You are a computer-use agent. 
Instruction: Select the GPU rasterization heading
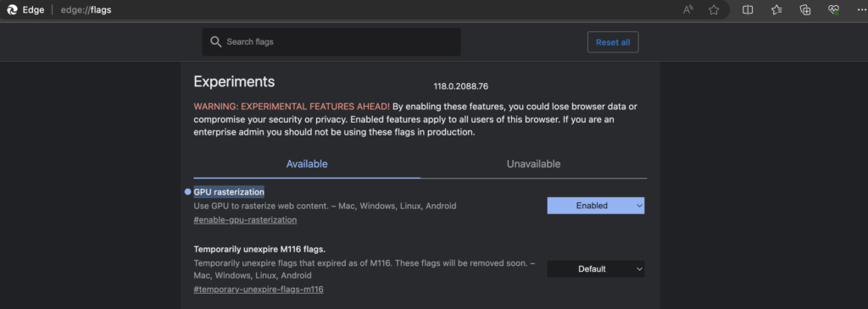pyautogui.click(x=229, y=192)
